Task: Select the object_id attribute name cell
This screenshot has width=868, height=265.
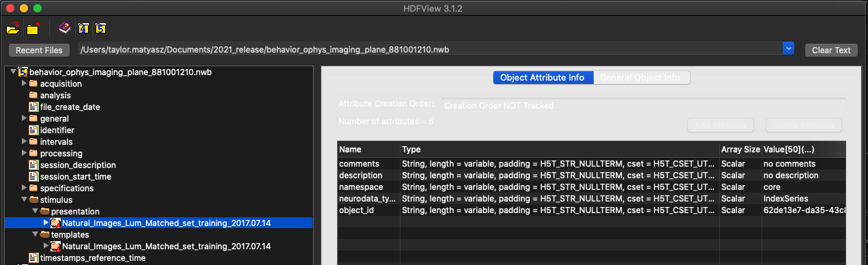Action: click(x=368, y=210)
